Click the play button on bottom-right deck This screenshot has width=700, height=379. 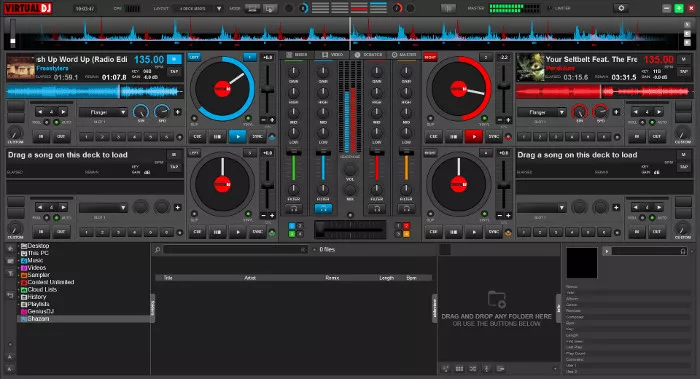[474, 232]
